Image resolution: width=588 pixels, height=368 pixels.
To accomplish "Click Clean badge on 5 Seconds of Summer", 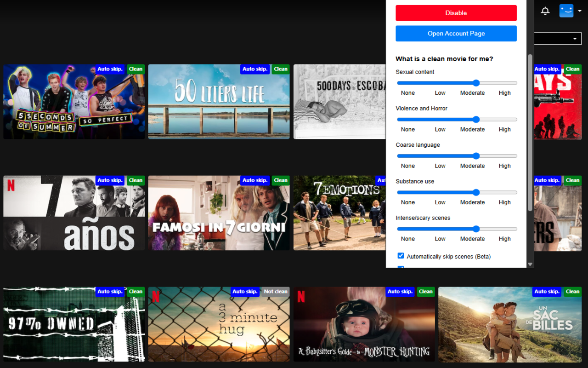I will [136, 69].
